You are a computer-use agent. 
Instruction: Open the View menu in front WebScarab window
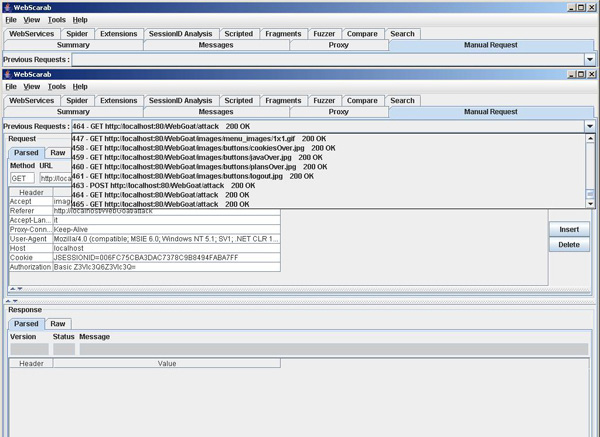pyautogui.click(x=31, y=86)
